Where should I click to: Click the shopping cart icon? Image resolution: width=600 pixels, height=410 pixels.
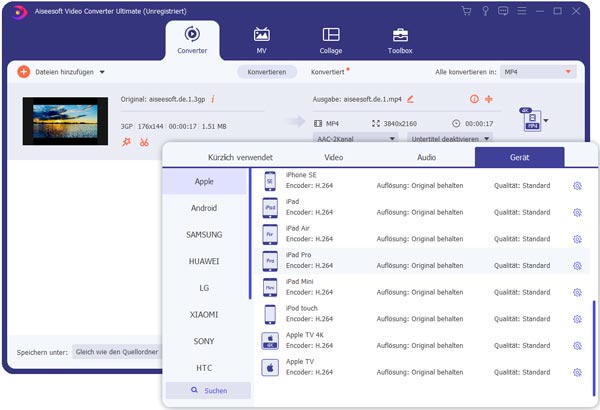tap(466, 11)
